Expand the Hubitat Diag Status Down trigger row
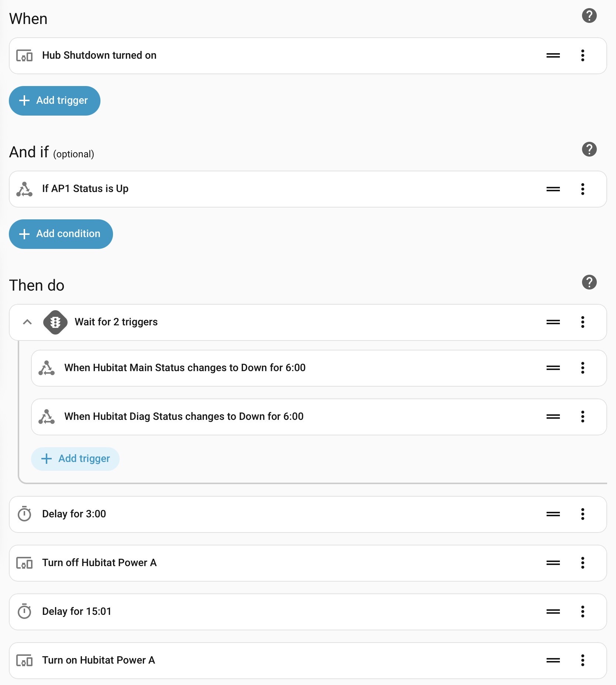Screen dimensions: 616x685 pos(184,417)
